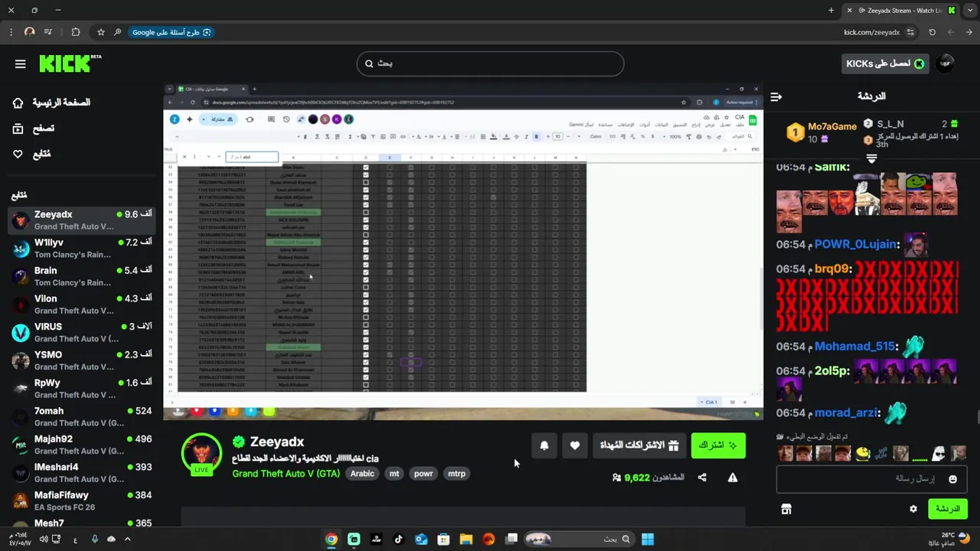Click the video player stream area

[463, 250]
